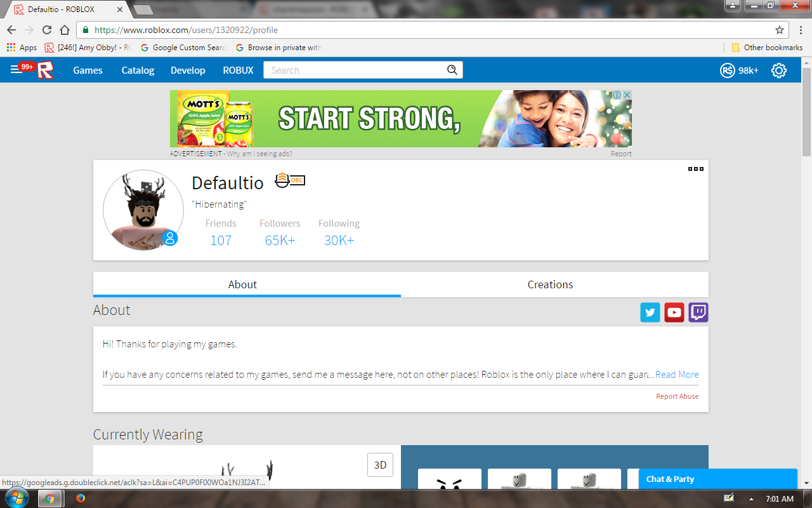Viewport: 812px width, 508px height.
Task: Open the Chrome menu button
Action: click(x=801, y=30)
